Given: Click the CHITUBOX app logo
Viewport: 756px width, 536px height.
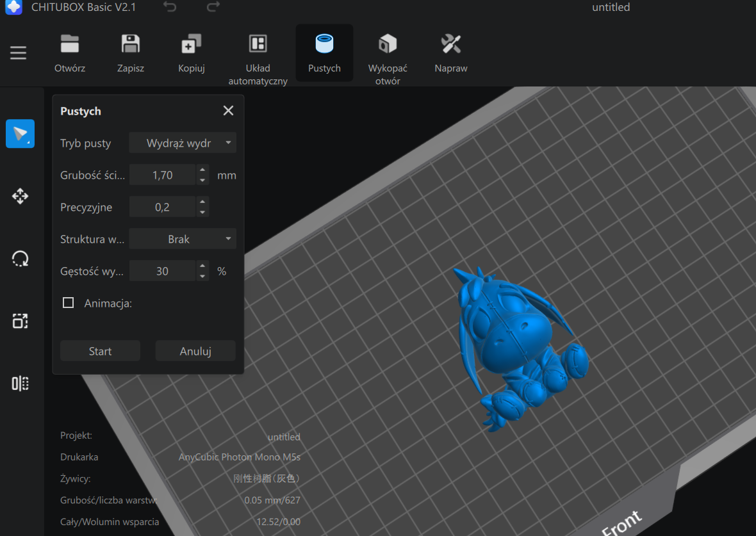Looking at the screenshot, I should (x=13, y=7).
